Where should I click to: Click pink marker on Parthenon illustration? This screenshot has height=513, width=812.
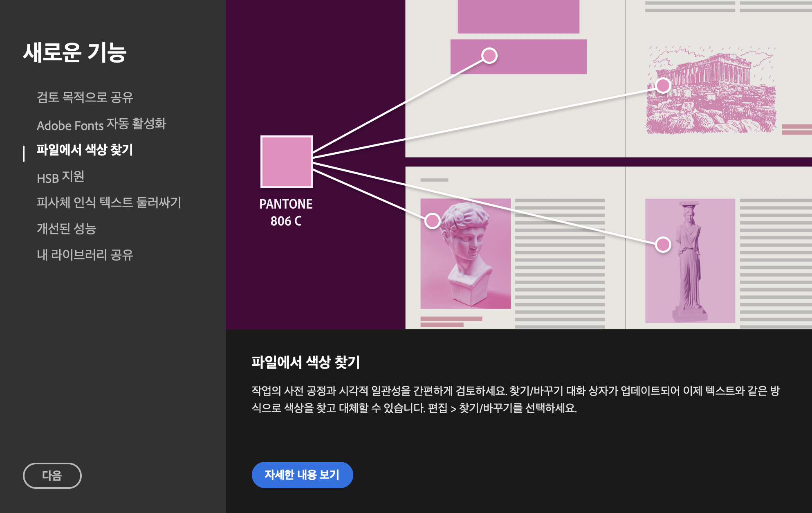pos(663,85)
